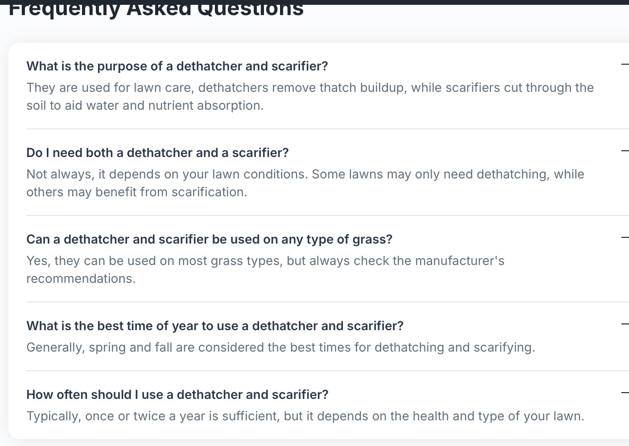This screenshot has width=629, height=446.
Task: Click answer text starting 'Typically, once or twice a year'
Action: point(305,416)
